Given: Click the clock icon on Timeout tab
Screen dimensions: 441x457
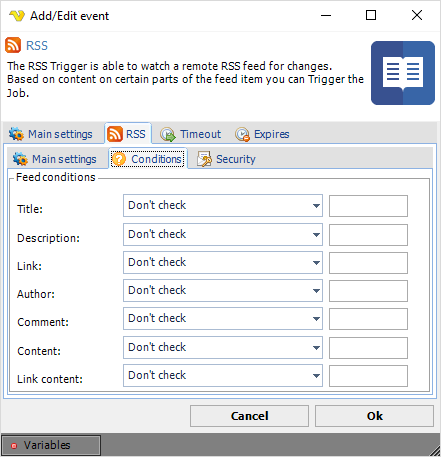Looking at the screenshot, I should coord(168,134).
